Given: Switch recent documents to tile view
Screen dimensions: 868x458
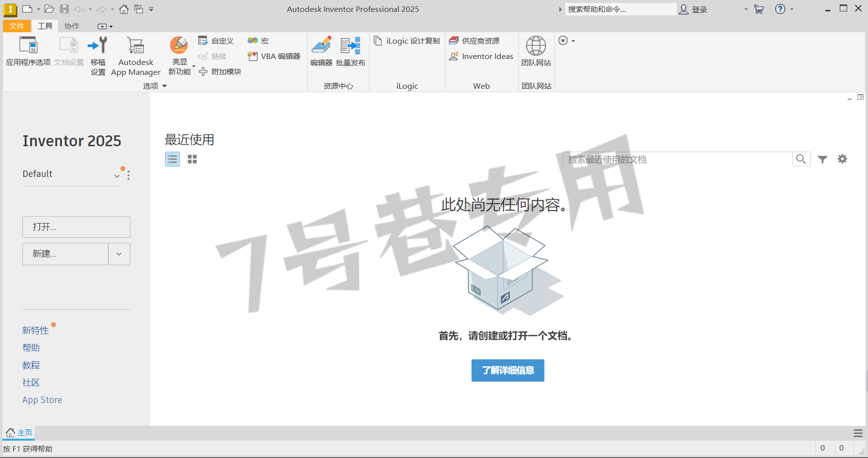Looking at the screenshot, I should (x=192, y=159).
